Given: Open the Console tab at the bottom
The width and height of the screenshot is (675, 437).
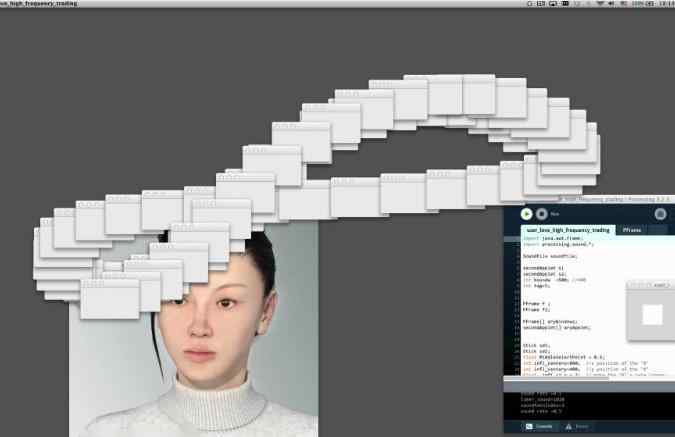Looking at the screenshot, I should point(539,427).
